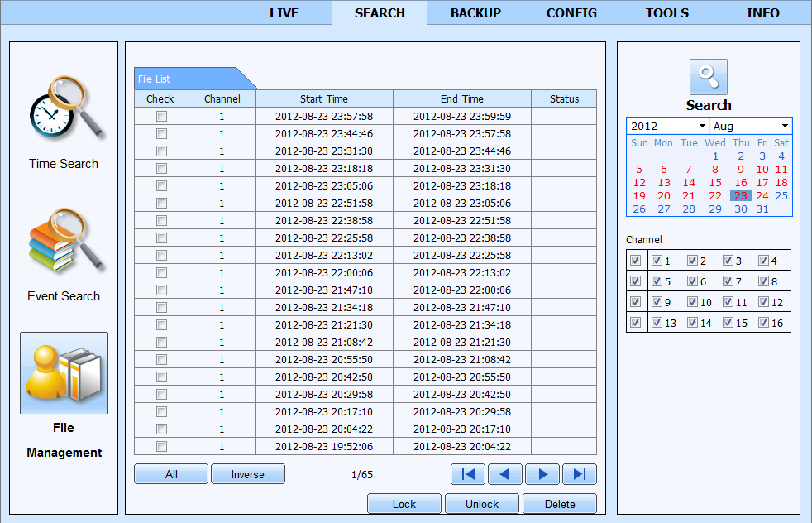Check file starting 2012-08-23 23:31:30
Screen dimensions: 812x523
pyautogui.click(x=161, y=151)
